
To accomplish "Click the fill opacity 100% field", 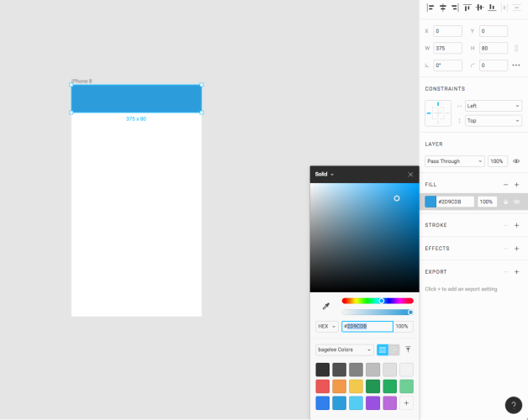I will pyautogui.click(x=487, y=202).
